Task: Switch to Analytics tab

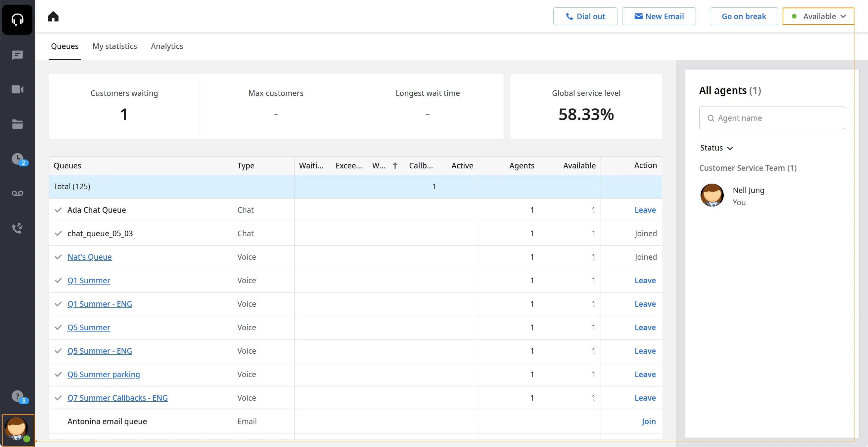Action: 167,46
